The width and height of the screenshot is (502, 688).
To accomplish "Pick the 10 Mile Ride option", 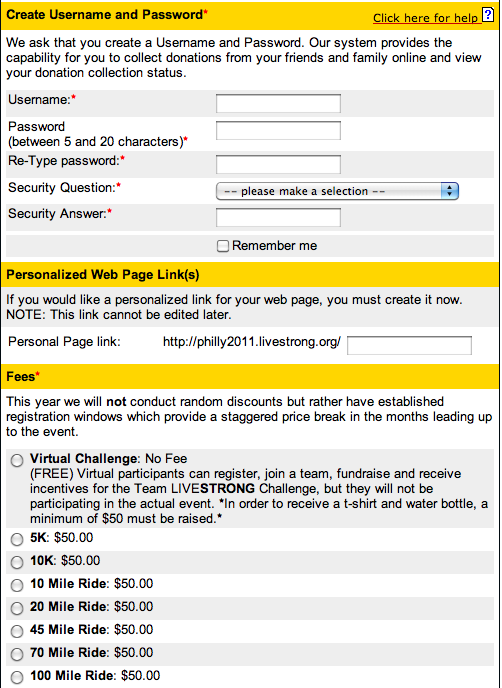I will [x=17, y=585].
